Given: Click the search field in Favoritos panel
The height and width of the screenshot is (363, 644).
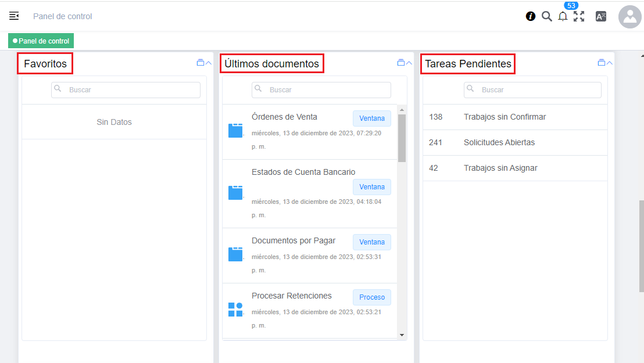Looking at the screenshot, I should pyautogui.click(x=126, y=90).
